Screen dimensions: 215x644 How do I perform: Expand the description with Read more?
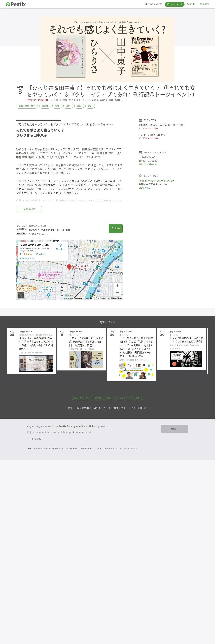tap(29, 209)
